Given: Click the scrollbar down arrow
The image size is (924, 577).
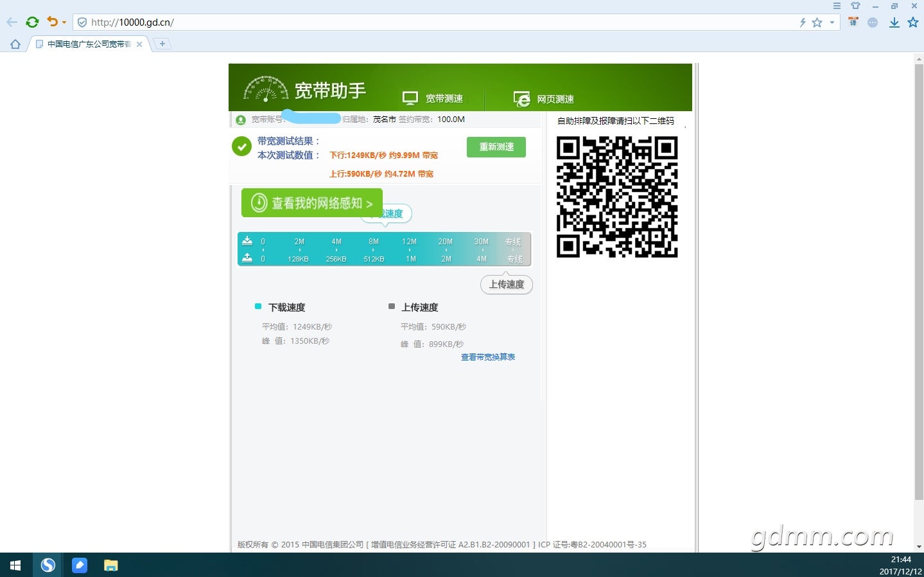Looking at the screenshot, I should [x=919, y=547].
